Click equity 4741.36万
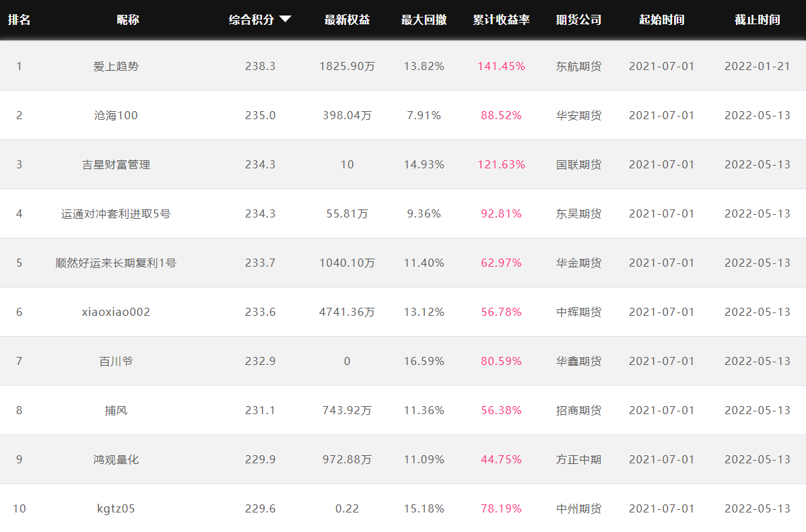This screenshot has height=532, width=806. tap(347, 312)
